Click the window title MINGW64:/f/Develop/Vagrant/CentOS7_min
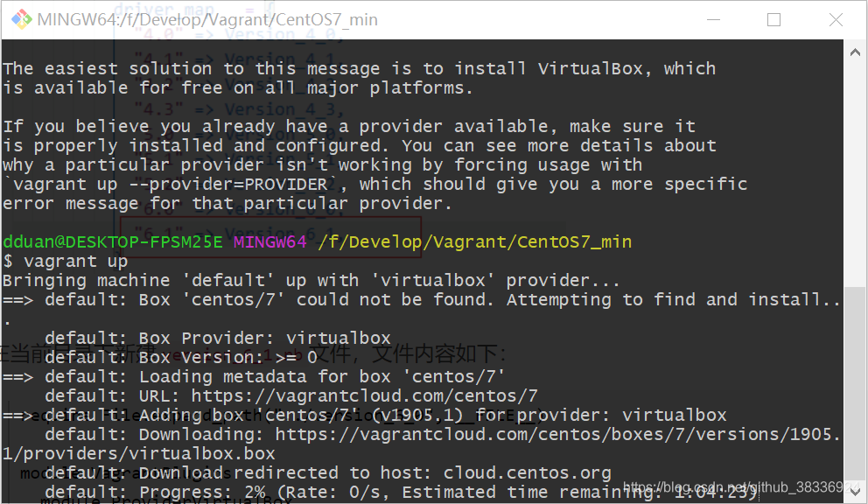The height and width of the screenshot is (504, 868). (x=207, y=20)
